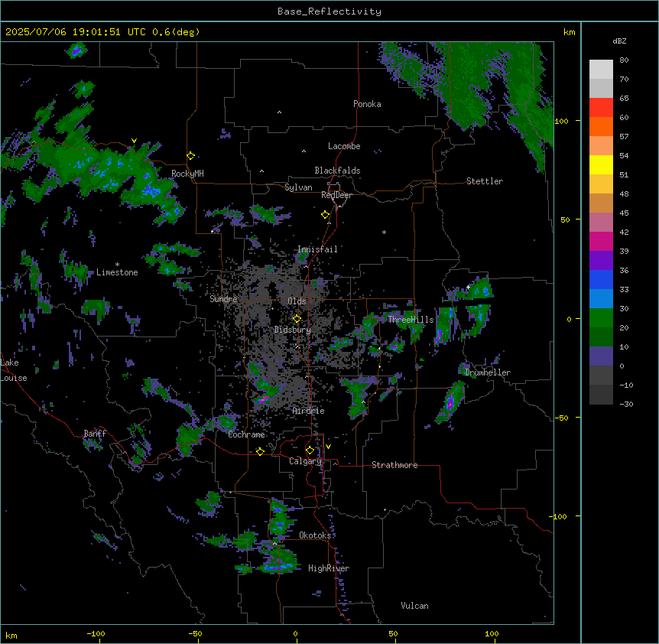Click the white asterisk above Limestone label
This screenshot has height=644, width=659.
click(117, 265)
